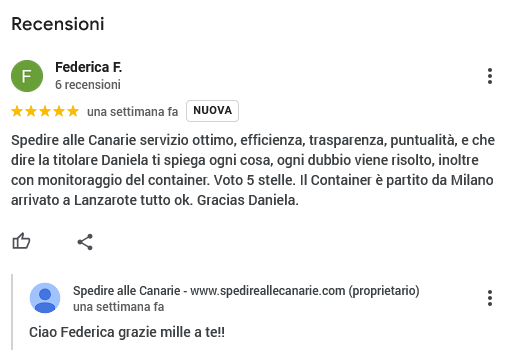Click the fifth yellow rating star

[x=73, y=111]
